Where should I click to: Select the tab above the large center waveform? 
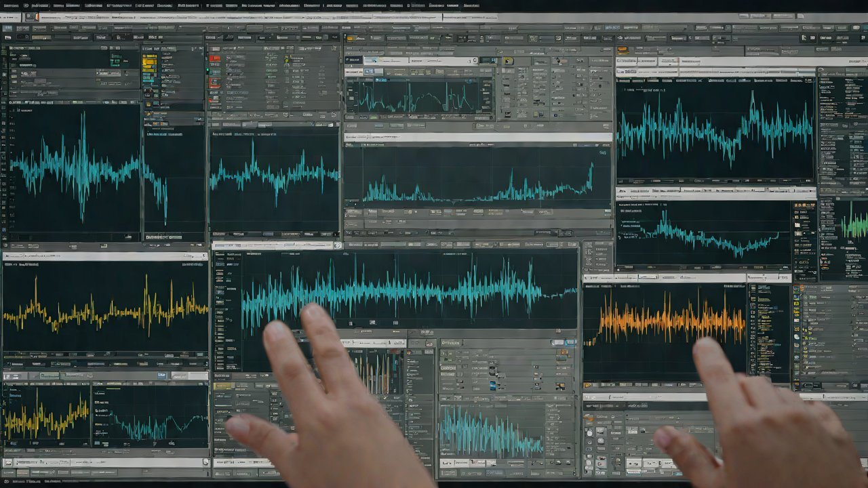pyautogui.click(x=273, y=245)
